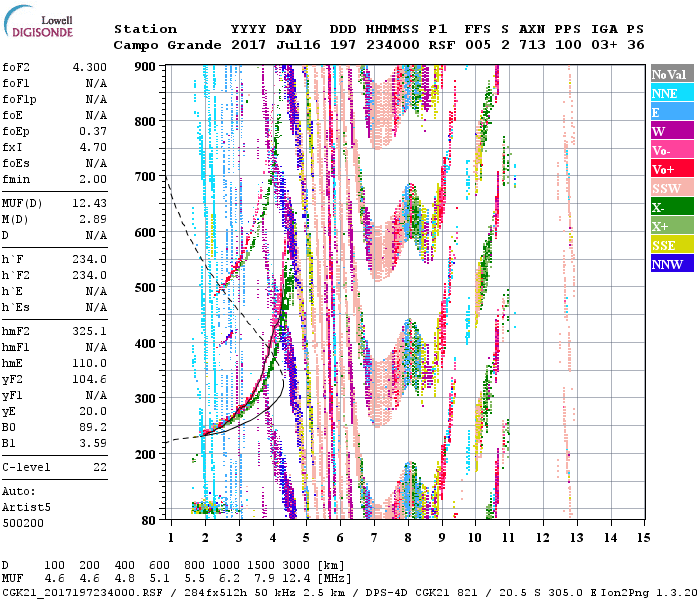The image size is (700, 600).
Task: Click the yellow SSE legend swatch
Action: [671, 245]
